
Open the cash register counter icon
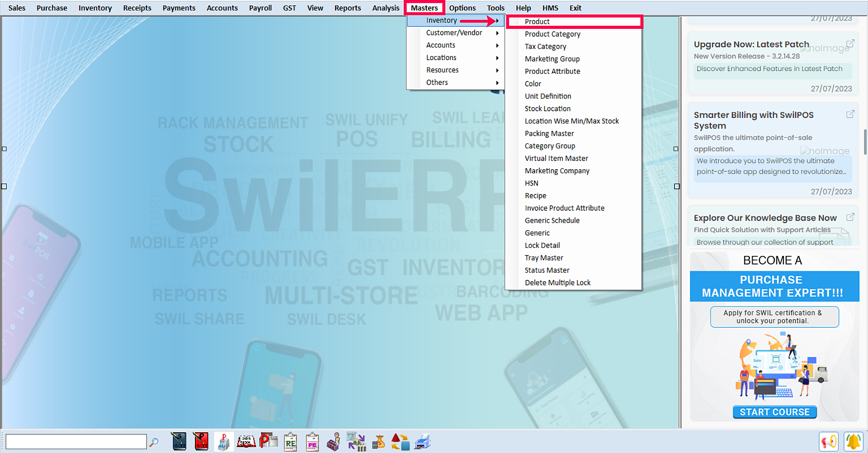(x=334, y=442)
